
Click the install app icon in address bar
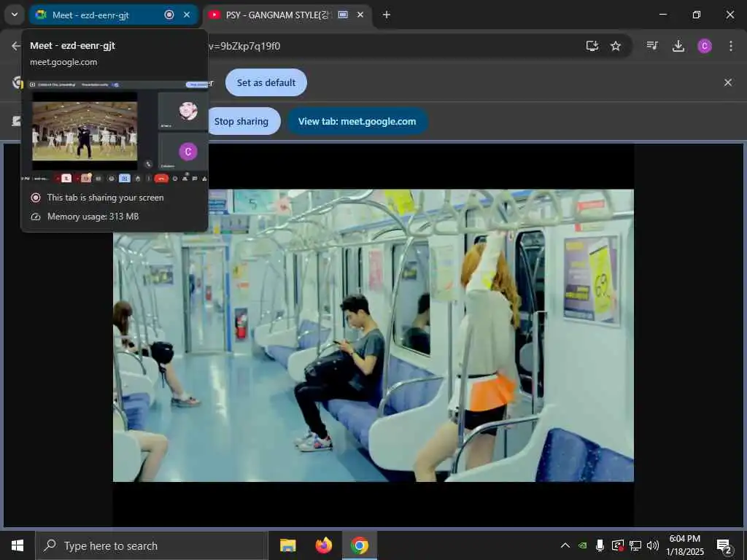[592, 46]
